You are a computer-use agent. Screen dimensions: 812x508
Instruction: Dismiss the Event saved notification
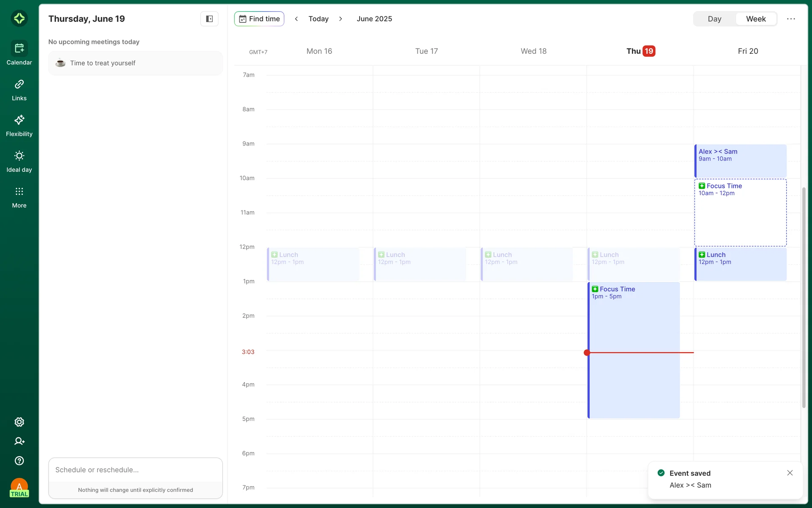[x=790, y=473]
